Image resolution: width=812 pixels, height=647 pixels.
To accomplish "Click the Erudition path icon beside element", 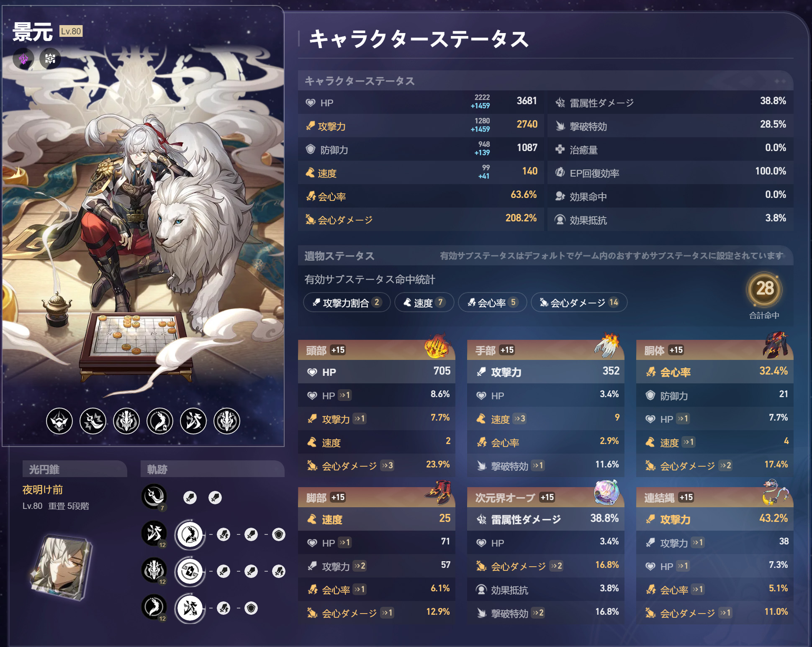I will (50, 59).
